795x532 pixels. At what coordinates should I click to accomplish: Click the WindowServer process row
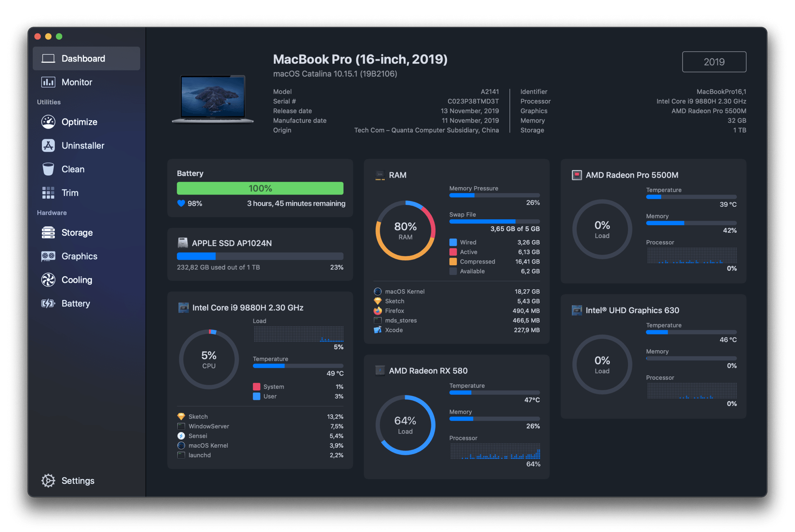coord(260,426)
